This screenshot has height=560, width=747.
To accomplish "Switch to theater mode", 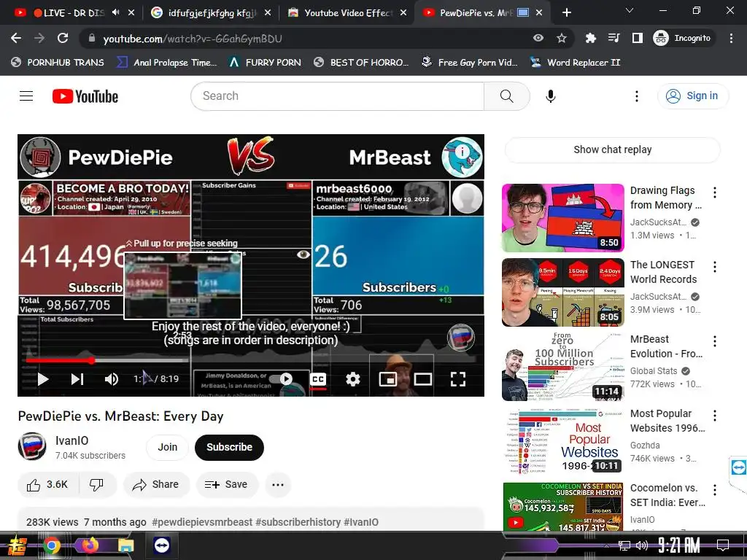I will coord(422,379).
